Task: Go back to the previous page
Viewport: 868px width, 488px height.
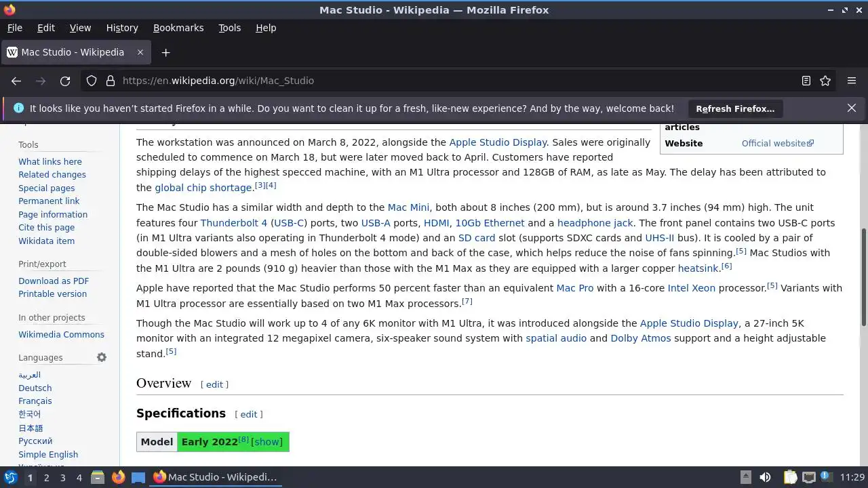Action: click(16, 81)
